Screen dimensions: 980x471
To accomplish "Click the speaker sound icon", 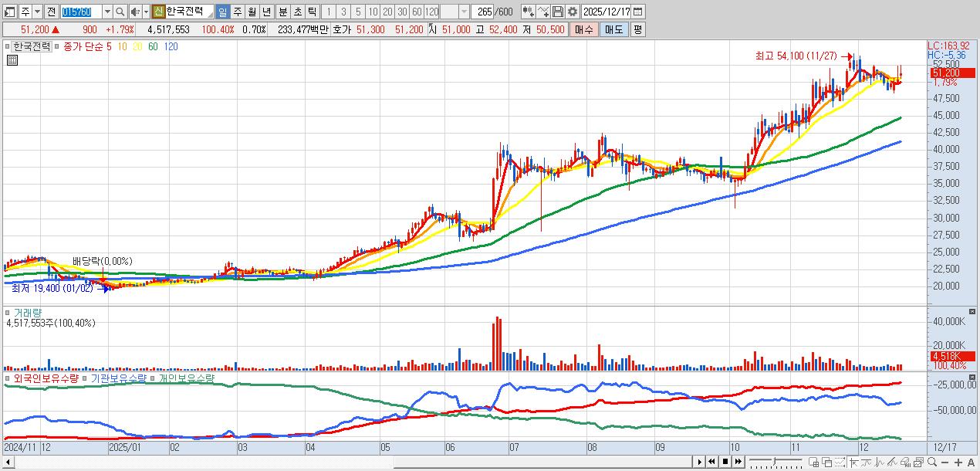I will 136,12.
